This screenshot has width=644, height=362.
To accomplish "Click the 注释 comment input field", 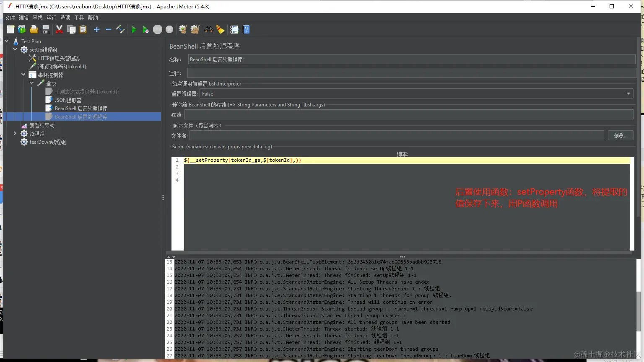I will pos(412,73).
